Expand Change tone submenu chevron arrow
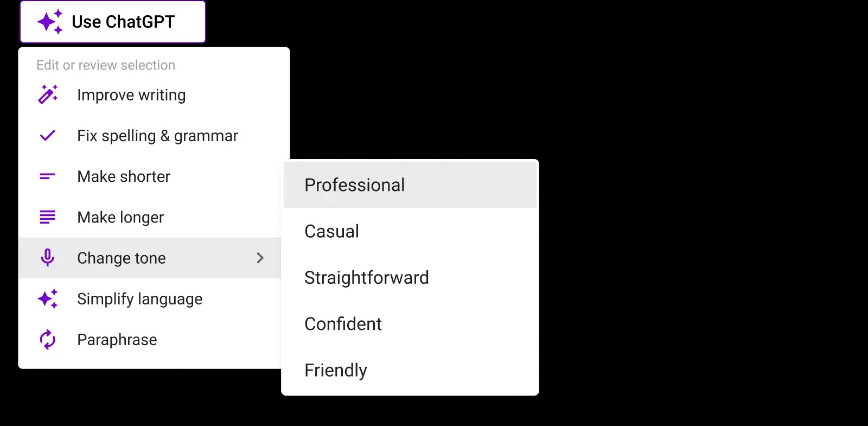This screenshot has height=426, width=868. (260, 258)
